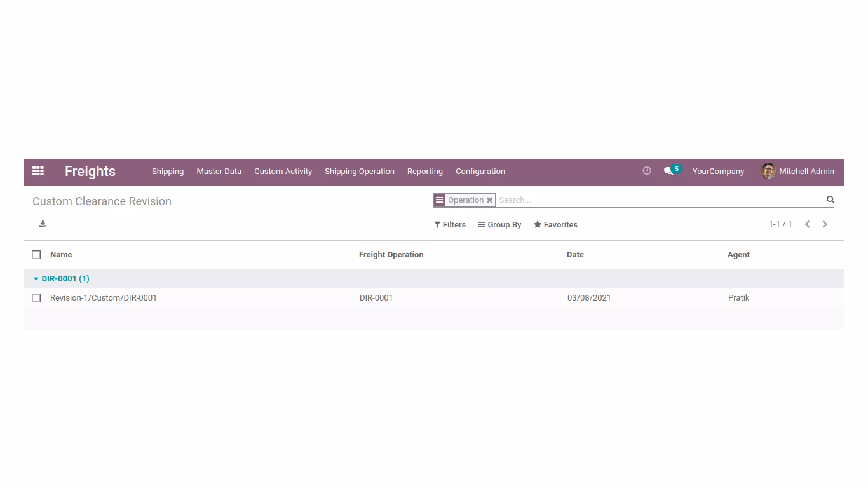The height and width of the screenshot is (488, 868).
Task: Open the Group By dropdown
Action: click(499, 225)
